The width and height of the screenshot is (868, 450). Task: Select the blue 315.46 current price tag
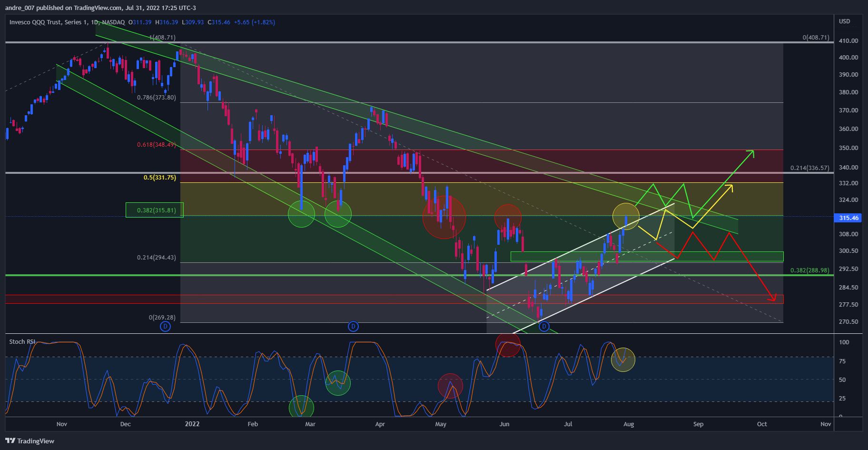pos(848,218)
